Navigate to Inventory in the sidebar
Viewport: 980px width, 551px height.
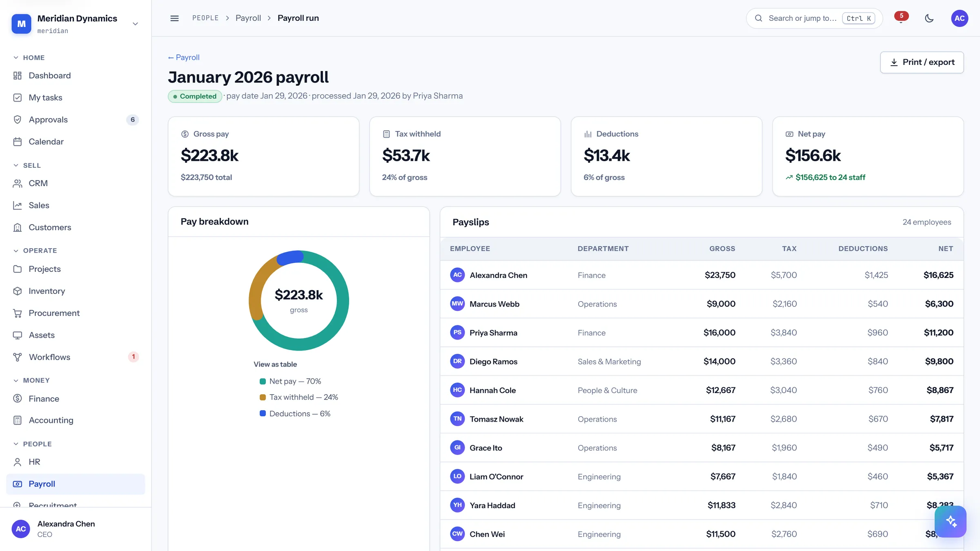(76, 291)
